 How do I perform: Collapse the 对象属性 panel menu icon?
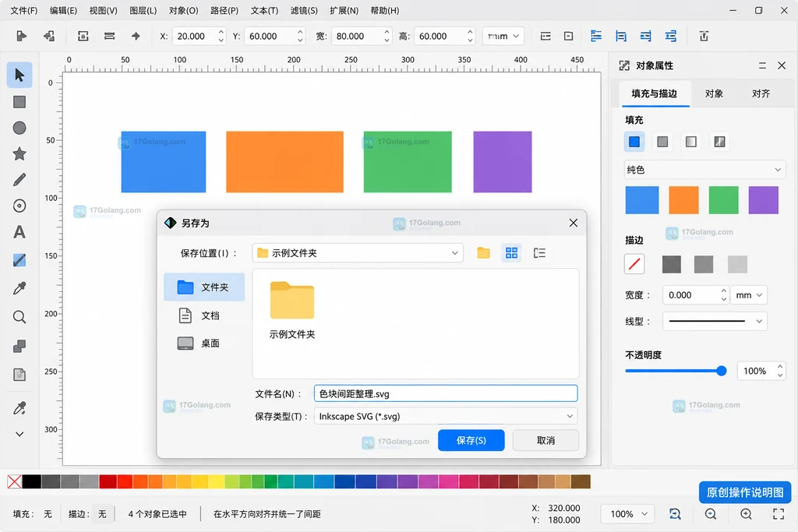click(762, 65)
